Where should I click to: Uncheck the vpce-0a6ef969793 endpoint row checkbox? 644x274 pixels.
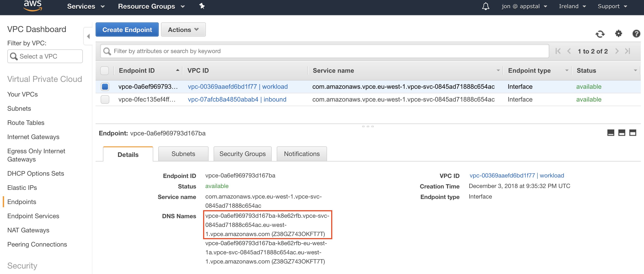coord(105,87)
